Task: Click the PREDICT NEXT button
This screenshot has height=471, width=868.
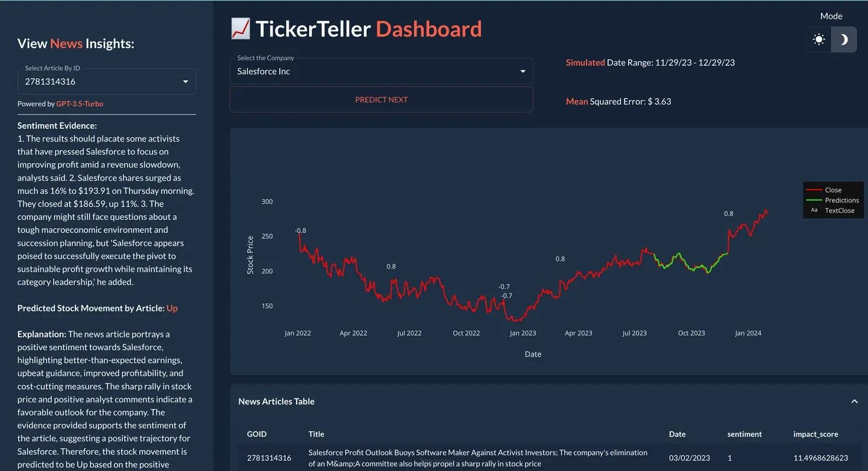Action: 382,99
